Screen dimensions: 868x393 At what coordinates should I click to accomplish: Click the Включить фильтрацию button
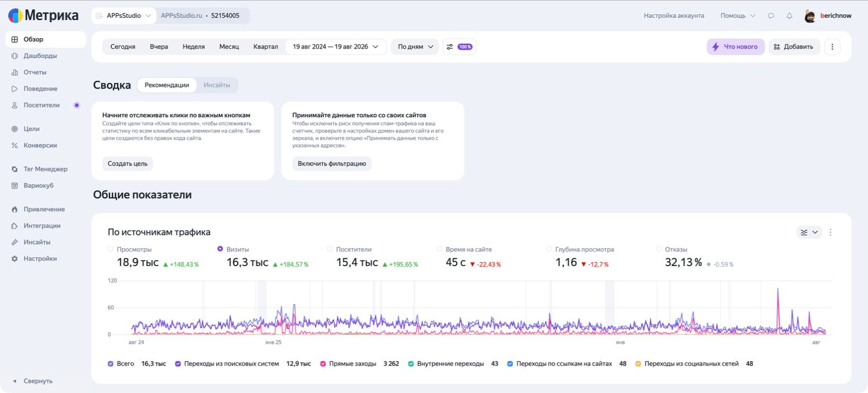coord(331,164)
